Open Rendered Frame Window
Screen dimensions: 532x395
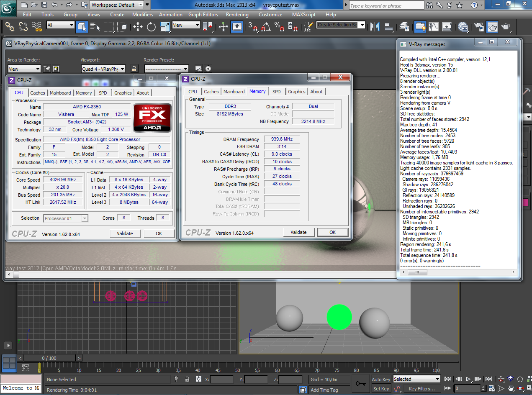point(493,27)
